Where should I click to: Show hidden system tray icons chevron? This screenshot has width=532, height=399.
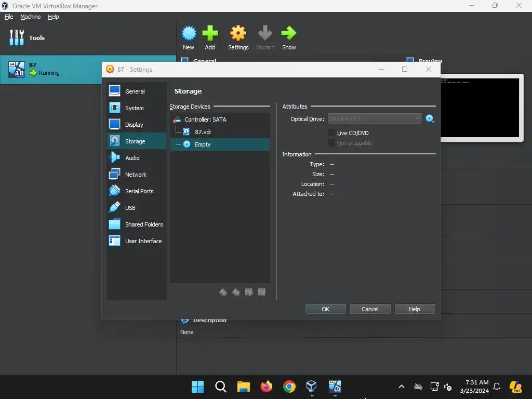click(402, 387)
